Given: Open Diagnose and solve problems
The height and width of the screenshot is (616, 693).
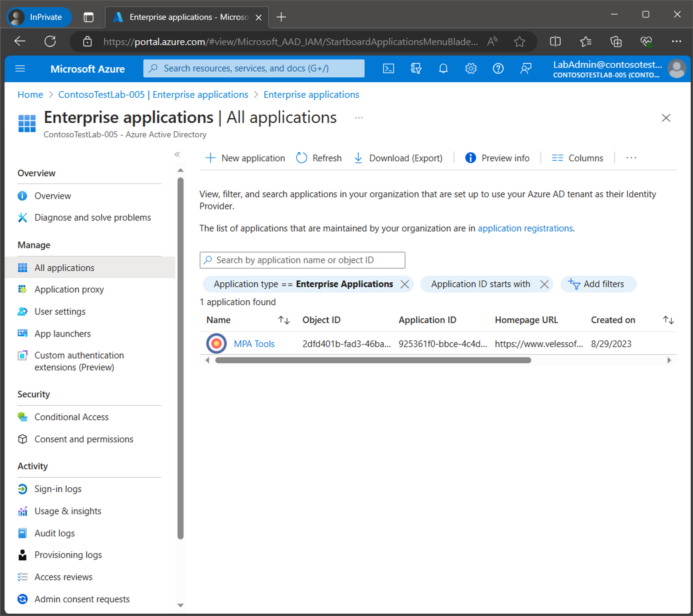Looking at the screenshot, I should pos(93,218).
